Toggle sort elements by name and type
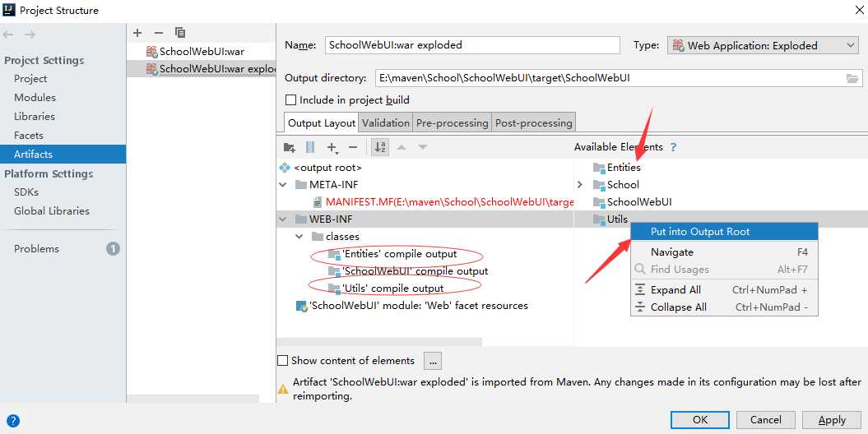The width and height of the screenshot is (868, 434). tap(380, 147)
